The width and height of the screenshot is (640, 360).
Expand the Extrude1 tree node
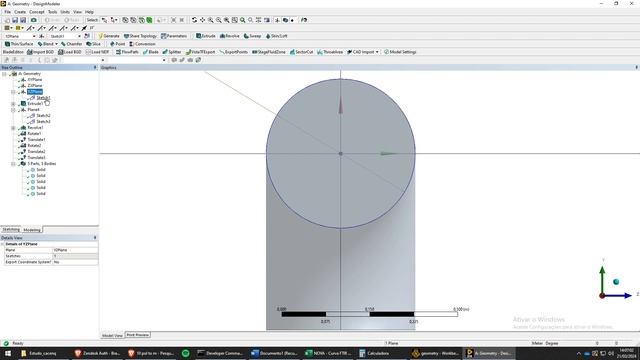tap(13, 104)
